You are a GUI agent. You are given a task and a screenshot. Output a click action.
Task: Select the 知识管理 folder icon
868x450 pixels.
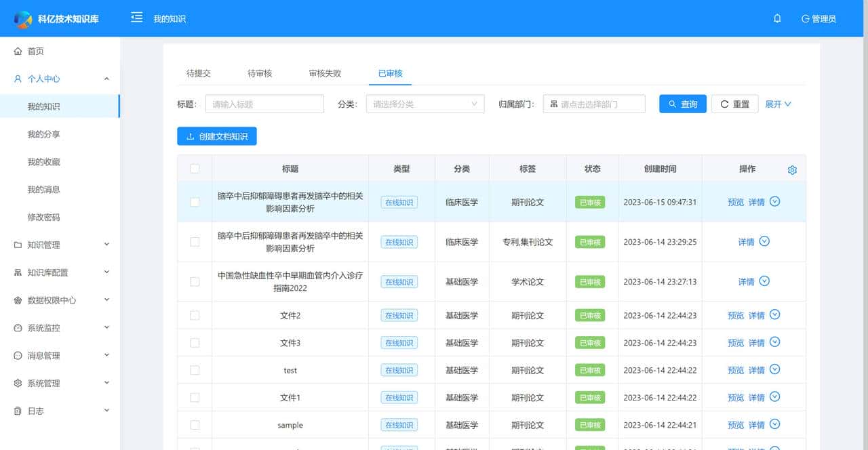[x=16, y=245]
